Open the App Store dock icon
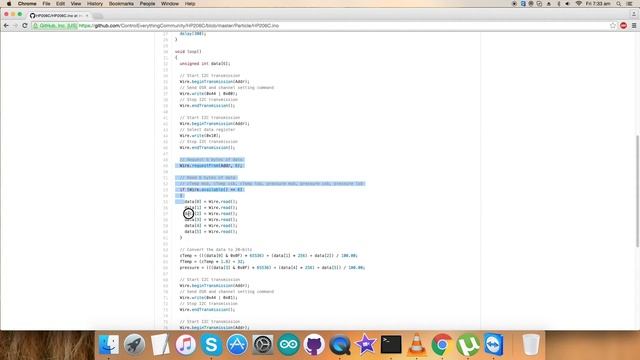Image resolution: width=640 pixels, height=360 pixels. [x=237, y=345]
